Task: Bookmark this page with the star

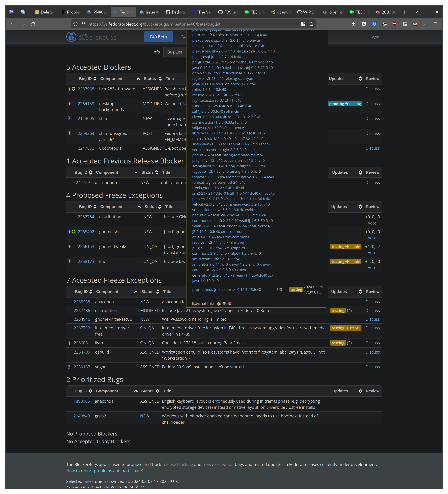Action: (x=311, y=24)
